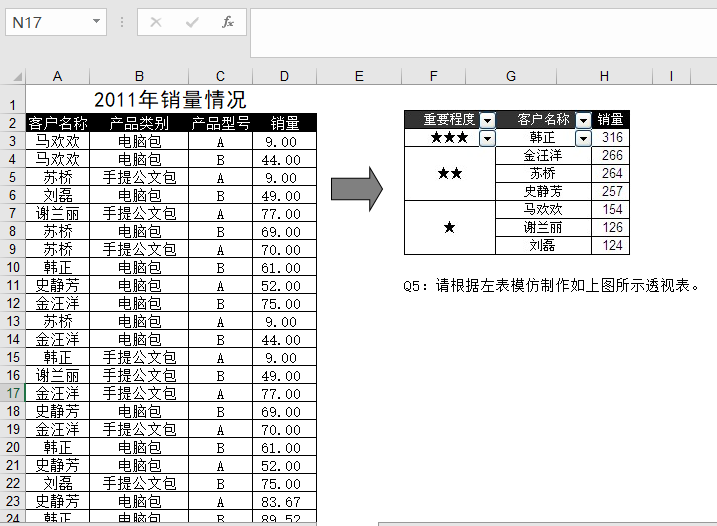Click 刘磊 in the pivot table
The height and width of the screenshot is (526, 717).
543,245
